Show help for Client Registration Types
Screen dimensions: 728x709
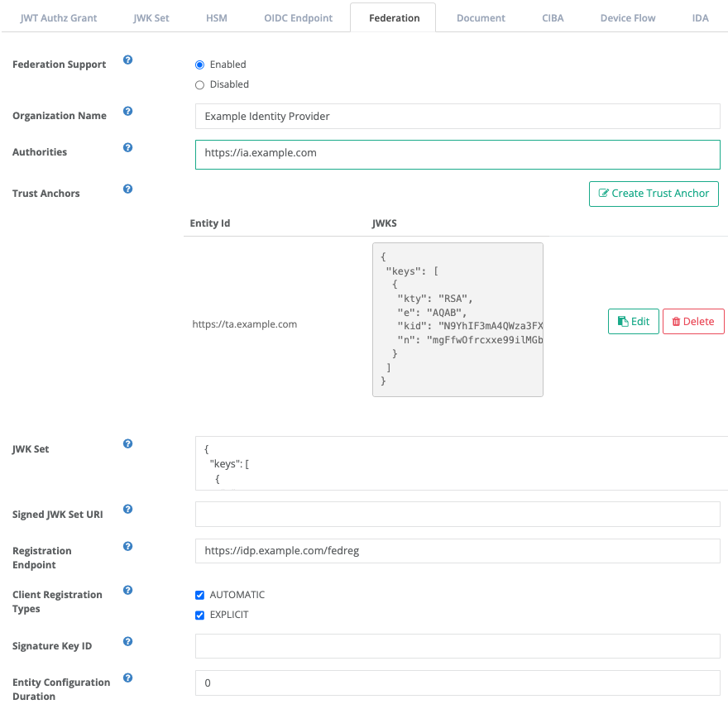127,590
